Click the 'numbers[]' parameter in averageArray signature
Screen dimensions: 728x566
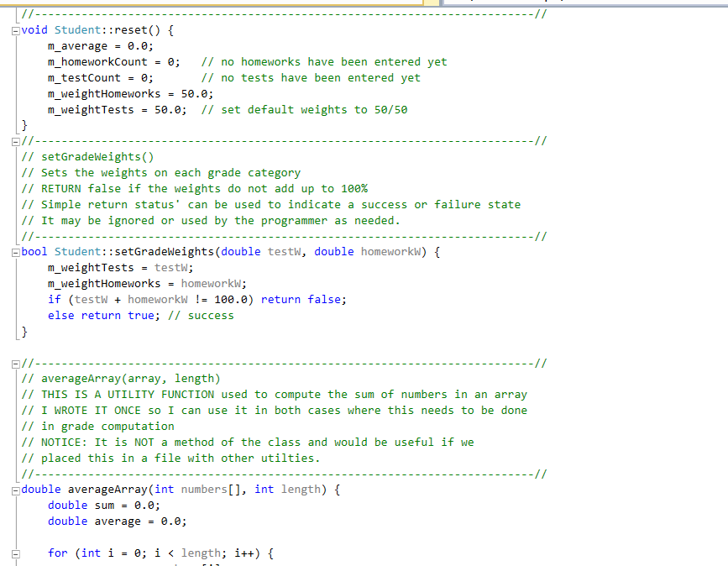(x=211, y=490)
